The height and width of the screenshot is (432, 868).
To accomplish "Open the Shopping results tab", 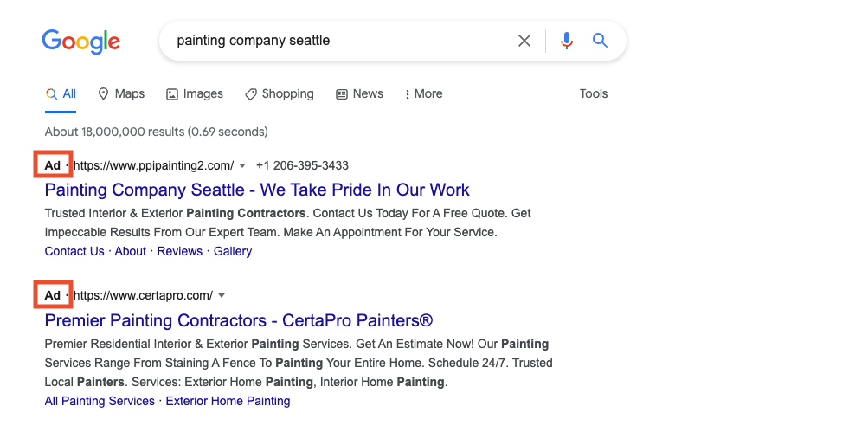I will point(280,93).
